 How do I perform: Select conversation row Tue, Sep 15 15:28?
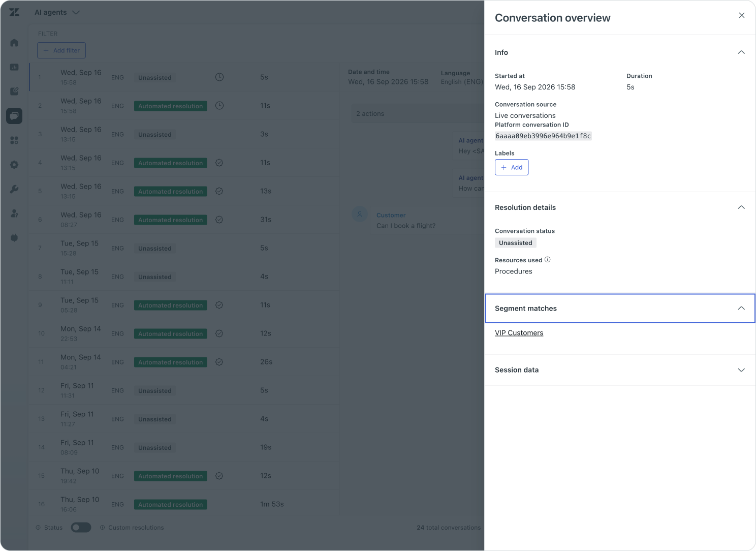tap(184, 248)
